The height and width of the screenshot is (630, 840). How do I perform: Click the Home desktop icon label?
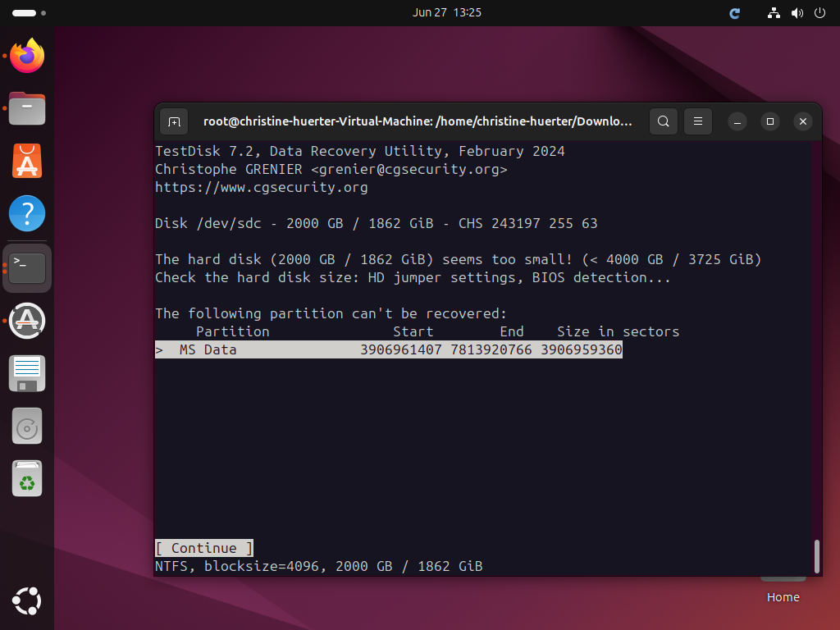pyautogui.click(x=783, y=597)
